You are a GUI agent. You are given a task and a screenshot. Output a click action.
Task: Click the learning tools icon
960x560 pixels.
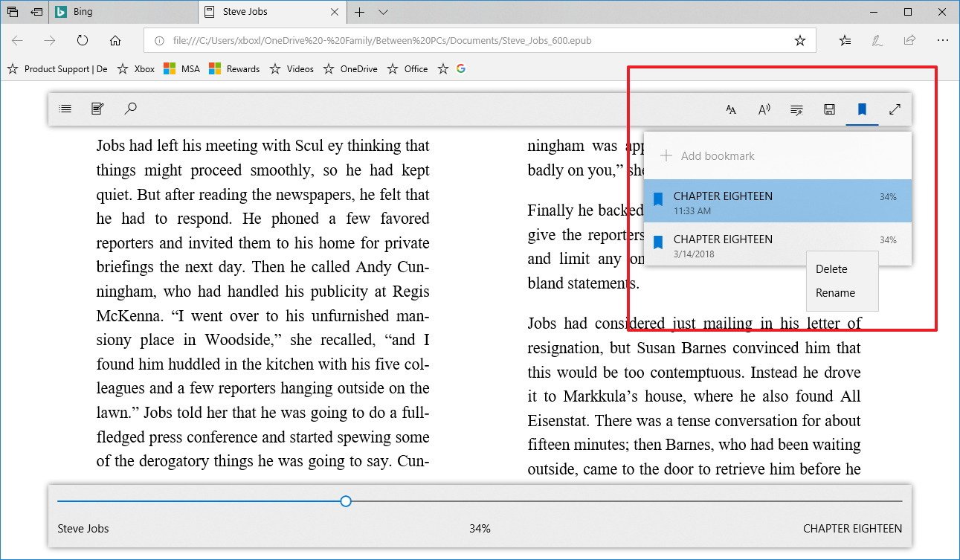[796, 110]
